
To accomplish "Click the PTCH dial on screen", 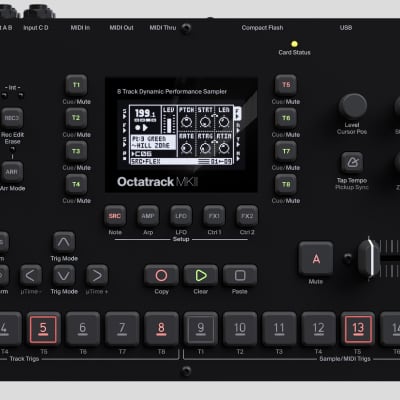I will click(186, 122).
